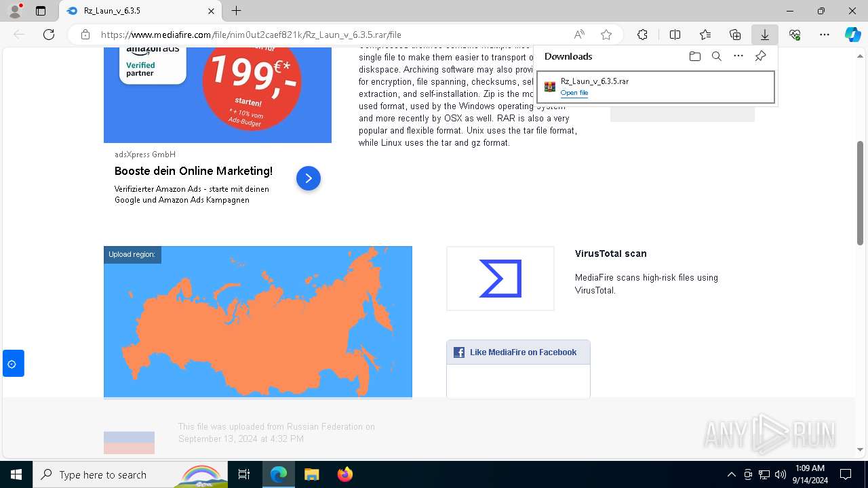
Task: Open the Favorites list icon
Action: 705,35
